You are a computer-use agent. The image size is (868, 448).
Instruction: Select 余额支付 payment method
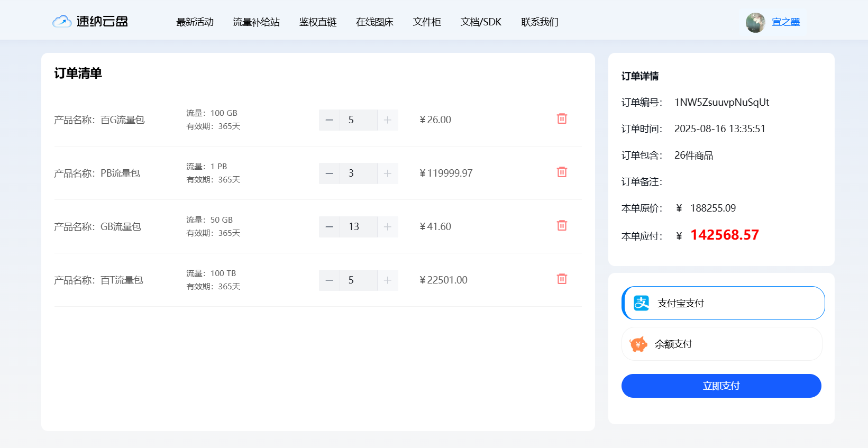722,344
